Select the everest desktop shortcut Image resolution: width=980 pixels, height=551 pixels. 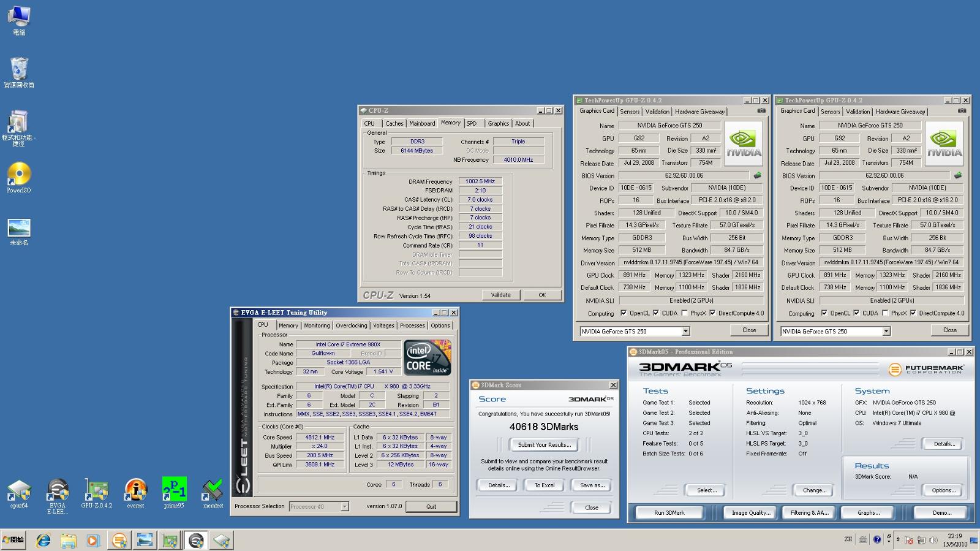[135, 494]
